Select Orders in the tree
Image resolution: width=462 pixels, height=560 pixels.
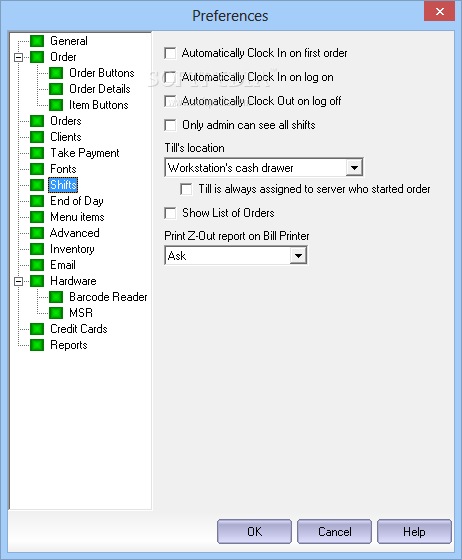pyautogui.click(x=66, y=121)
